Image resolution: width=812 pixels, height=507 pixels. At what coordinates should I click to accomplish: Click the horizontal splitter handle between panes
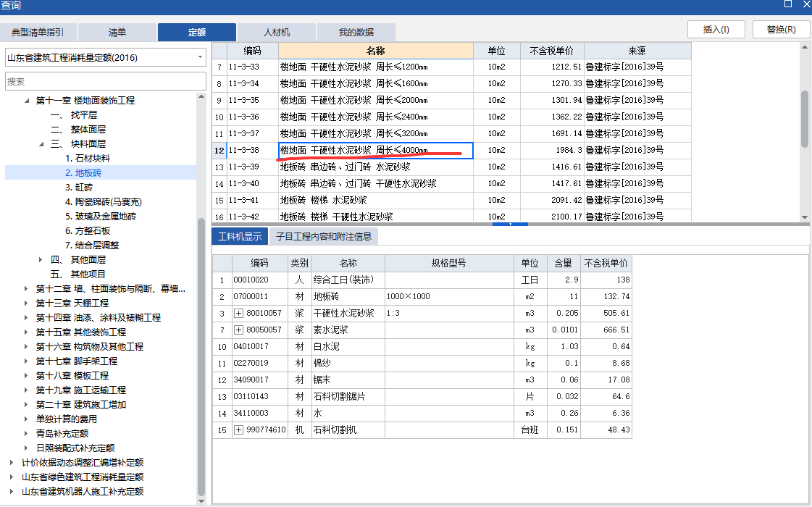coord(510,225)
